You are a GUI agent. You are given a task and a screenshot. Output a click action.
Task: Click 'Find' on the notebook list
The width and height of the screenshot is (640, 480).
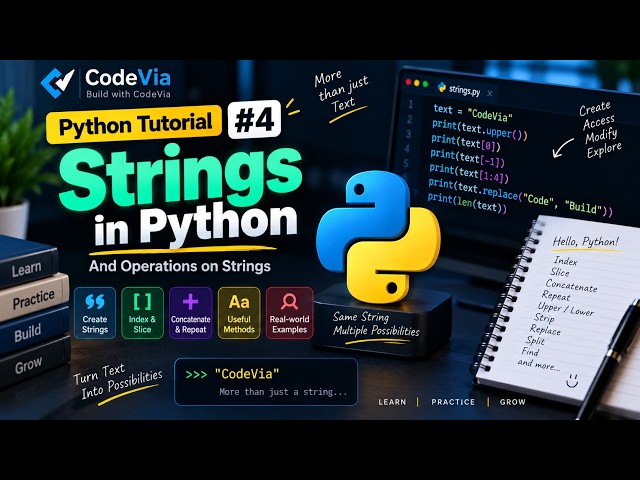[530, 351]
